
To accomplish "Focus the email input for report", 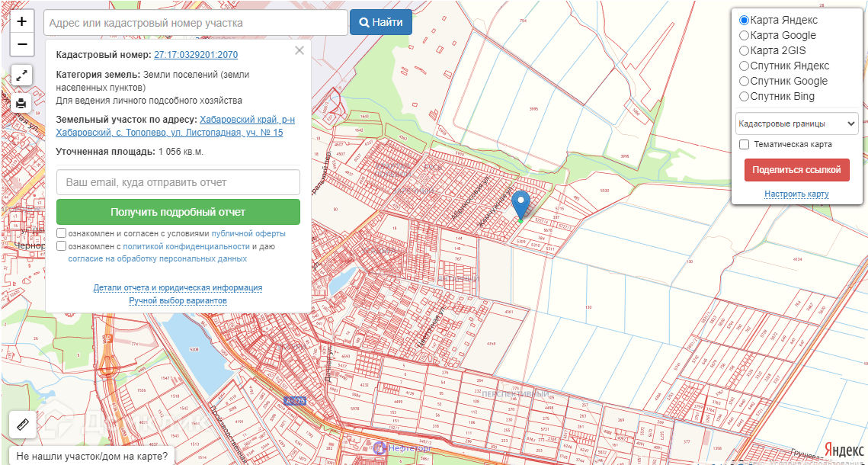I will coord(178,182).
